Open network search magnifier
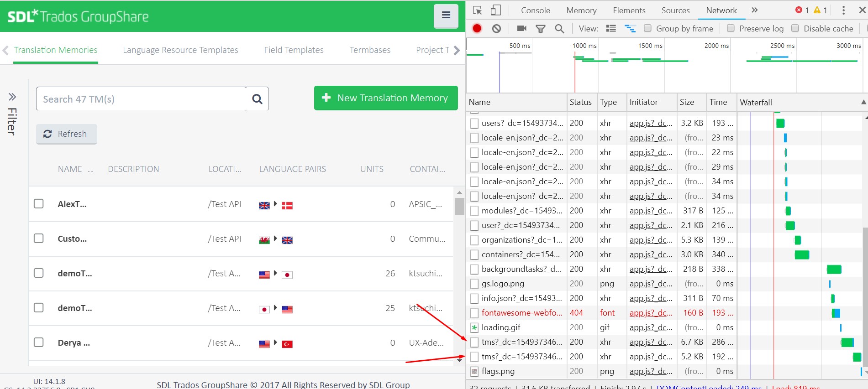 point(559,29)
